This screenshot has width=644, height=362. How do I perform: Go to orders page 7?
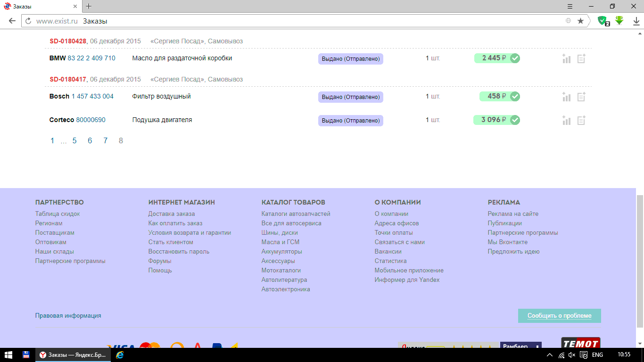[x=106, y=140]
